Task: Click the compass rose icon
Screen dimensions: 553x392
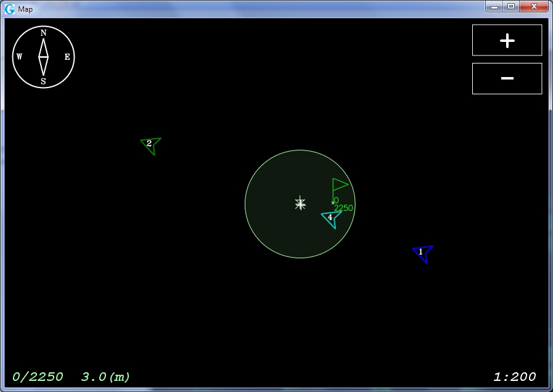Action: click(43, 57)
